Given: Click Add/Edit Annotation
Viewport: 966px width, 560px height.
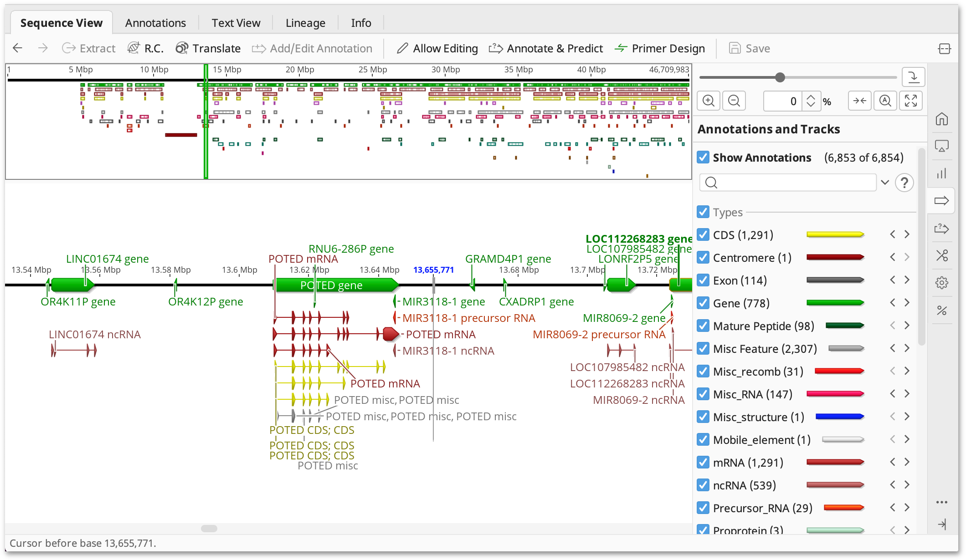Looking at the screenshot, I should [x=312, y=48].
